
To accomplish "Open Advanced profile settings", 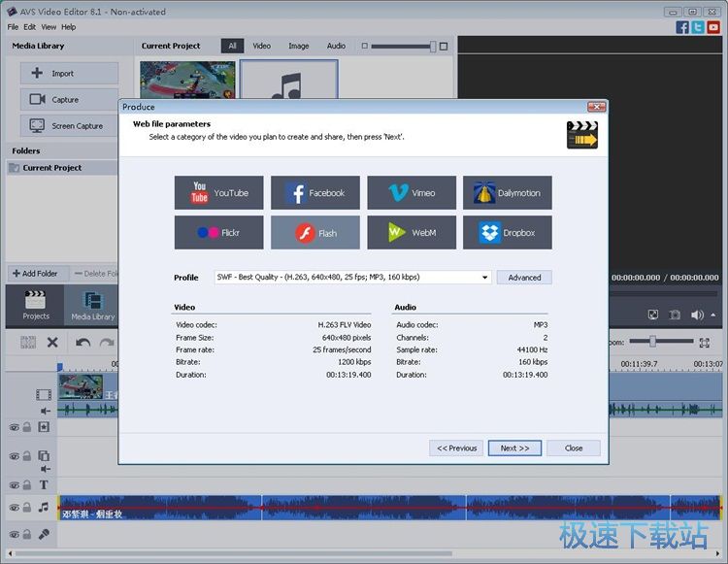I will pos(524,277).
